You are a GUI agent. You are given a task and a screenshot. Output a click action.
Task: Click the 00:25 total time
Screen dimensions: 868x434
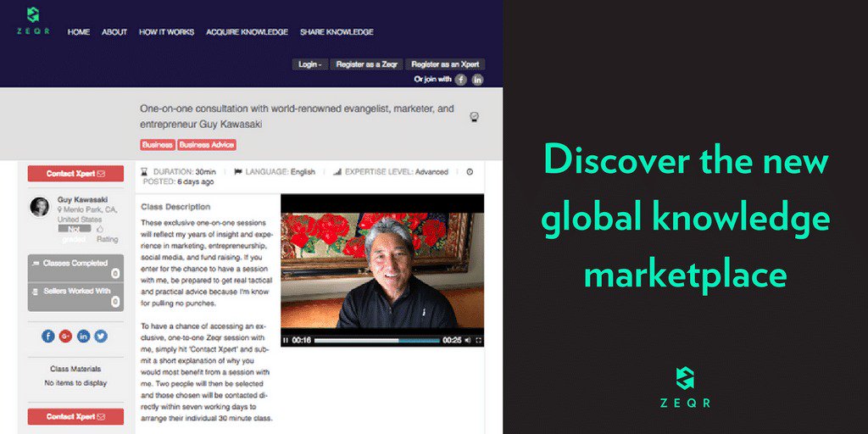[452, 341]
